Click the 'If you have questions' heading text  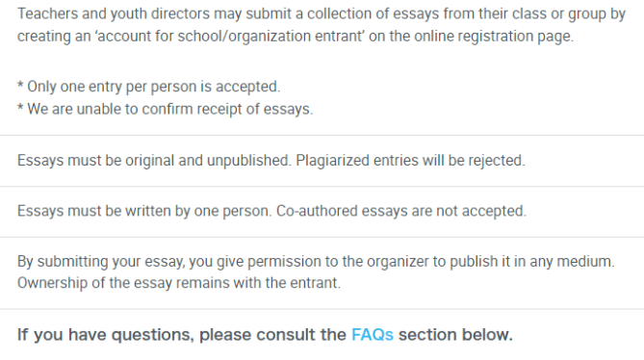coord(265,335)
